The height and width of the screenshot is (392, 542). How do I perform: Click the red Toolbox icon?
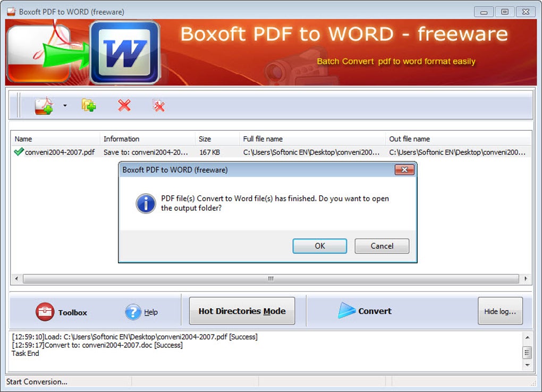45,312
